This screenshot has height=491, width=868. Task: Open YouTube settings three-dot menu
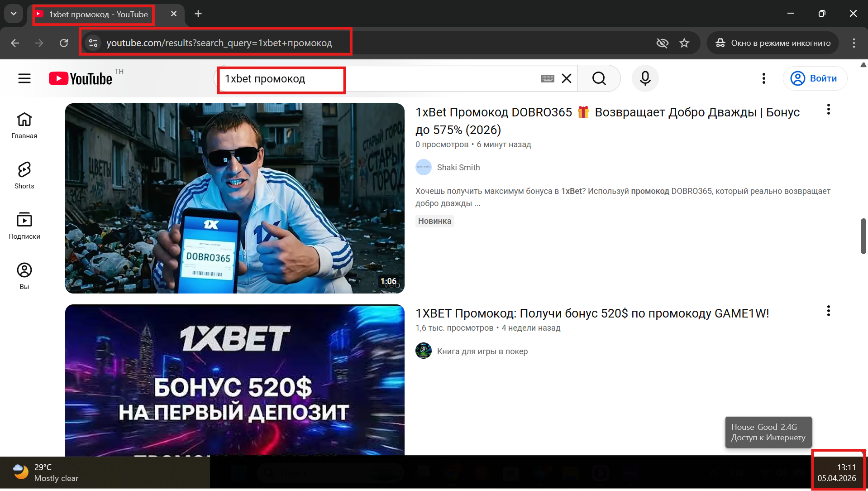pyautogui.click(x=764, y=78)
